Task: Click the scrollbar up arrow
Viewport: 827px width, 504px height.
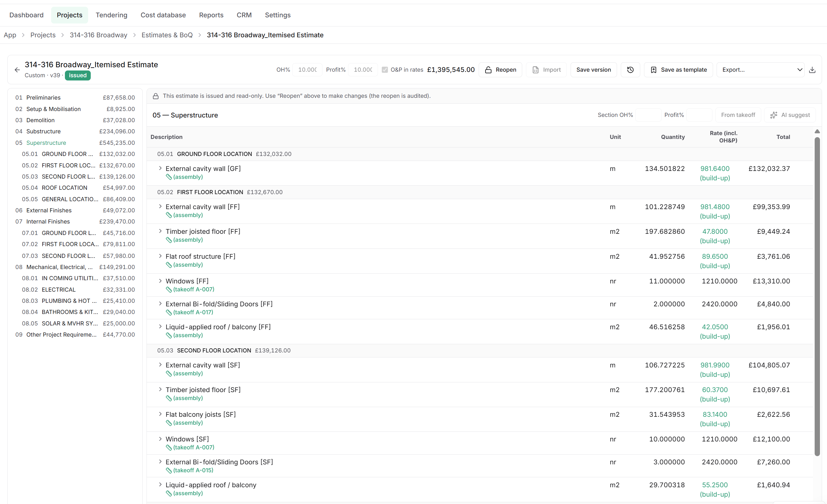Action: (817, 132)
